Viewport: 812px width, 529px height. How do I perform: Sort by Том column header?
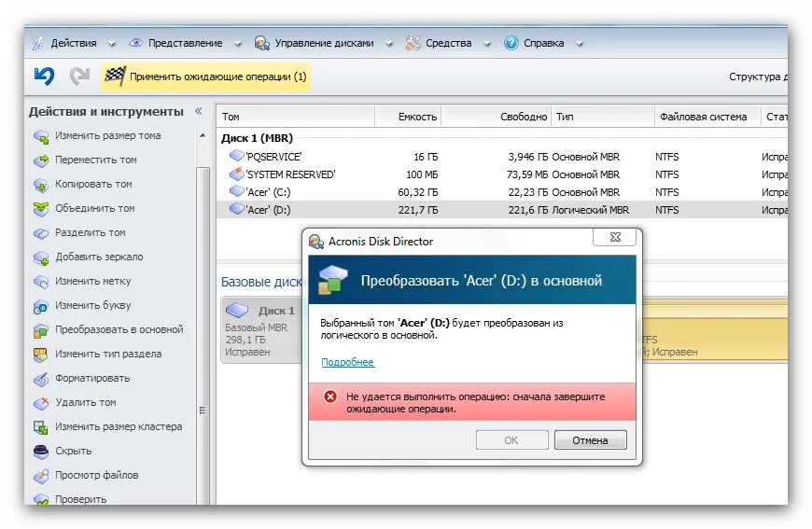[296, 117]
